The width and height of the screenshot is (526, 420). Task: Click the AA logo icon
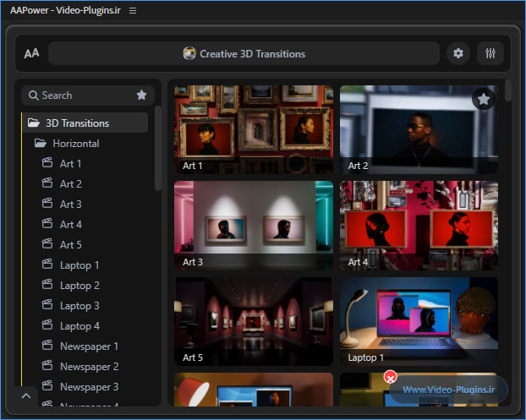click(31, 53)
